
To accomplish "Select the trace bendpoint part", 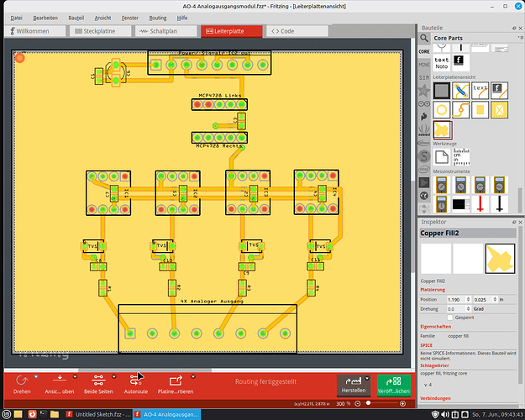I will click(x=461, y=110).
